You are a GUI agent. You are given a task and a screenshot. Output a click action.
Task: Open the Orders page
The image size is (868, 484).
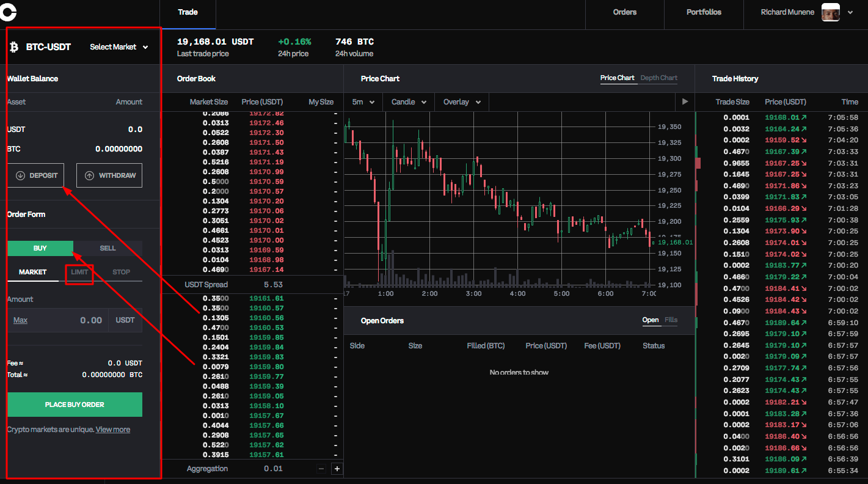[x=624, y=12]
